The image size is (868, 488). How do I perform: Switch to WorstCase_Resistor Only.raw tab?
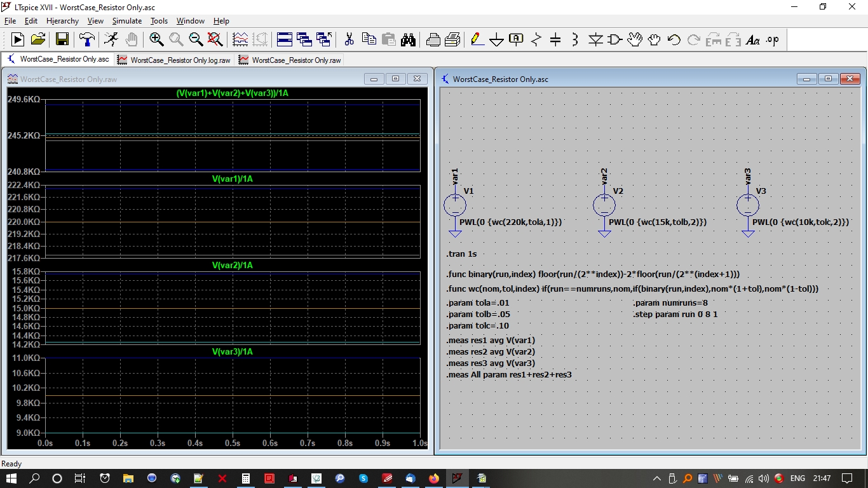[x=290, y=60]
